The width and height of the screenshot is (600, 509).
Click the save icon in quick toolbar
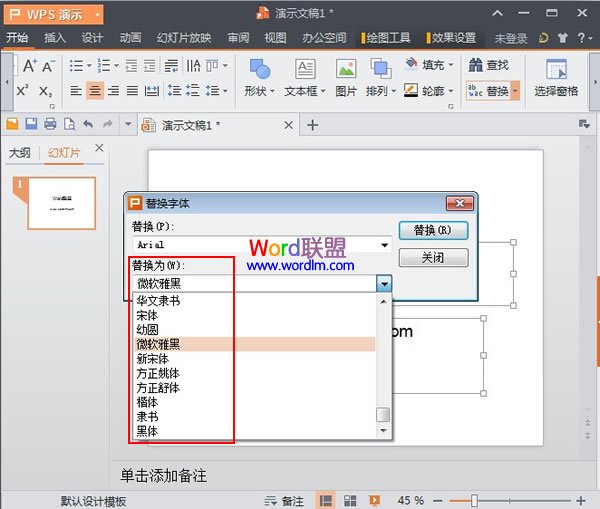[32, 124]
